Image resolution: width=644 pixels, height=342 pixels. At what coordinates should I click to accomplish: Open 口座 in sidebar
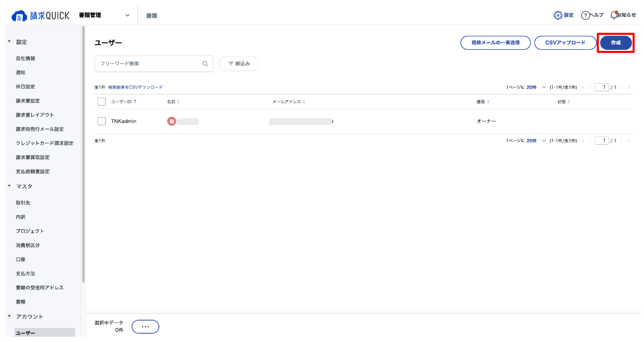point(21,259)
